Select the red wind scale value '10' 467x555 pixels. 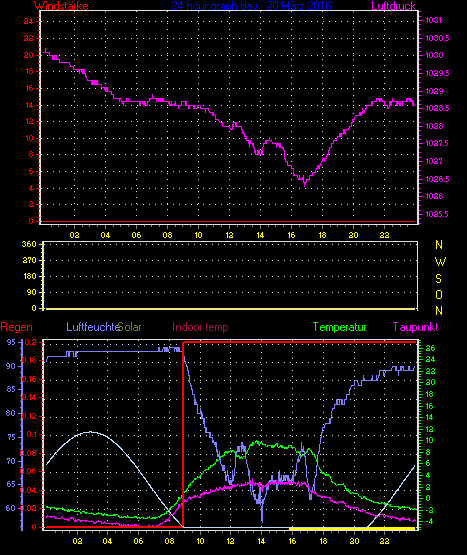(29, 138)
